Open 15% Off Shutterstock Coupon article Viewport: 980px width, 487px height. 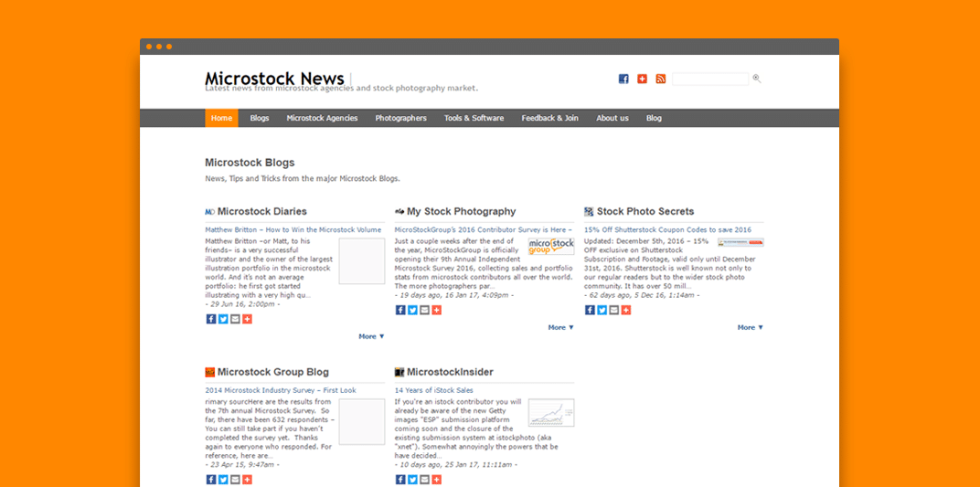tap(667, 229)
